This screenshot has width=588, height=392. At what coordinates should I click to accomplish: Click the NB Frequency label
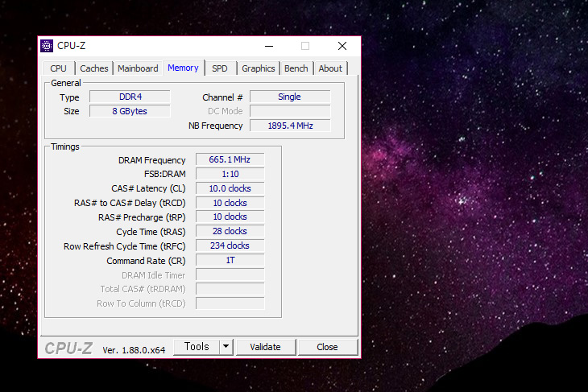tap(216, 126)
